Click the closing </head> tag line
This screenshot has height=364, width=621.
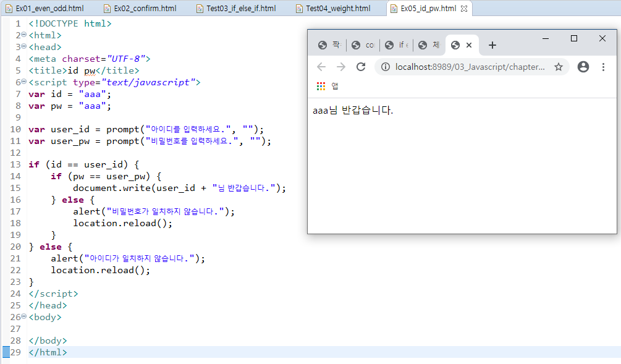(48, 305)
